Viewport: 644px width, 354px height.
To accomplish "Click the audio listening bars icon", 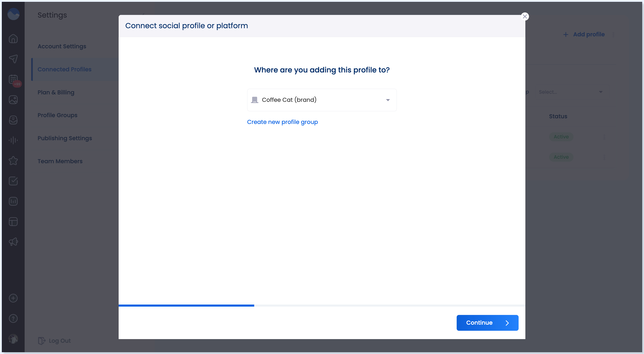I will (x=13, y=140).
